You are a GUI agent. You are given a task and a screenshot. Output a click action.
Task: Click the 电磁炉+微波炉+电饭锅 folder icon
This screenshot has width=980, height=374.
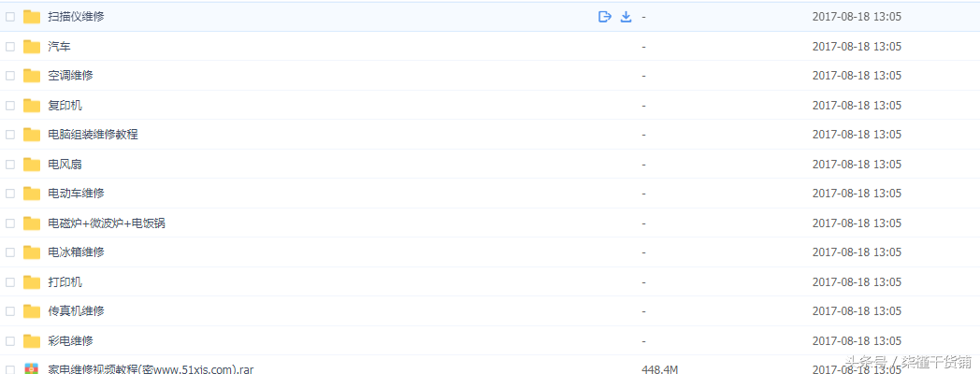(x=32, y=223)
